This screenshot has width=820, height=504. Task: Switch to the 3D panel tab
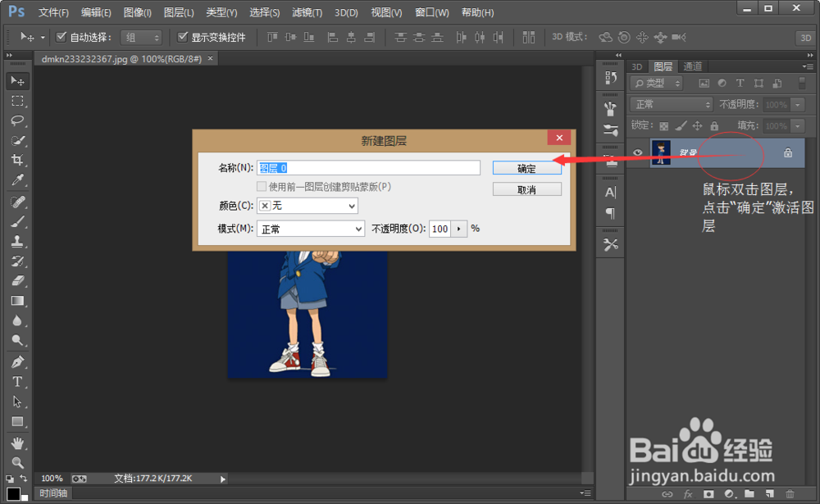(x=637, y=66)
